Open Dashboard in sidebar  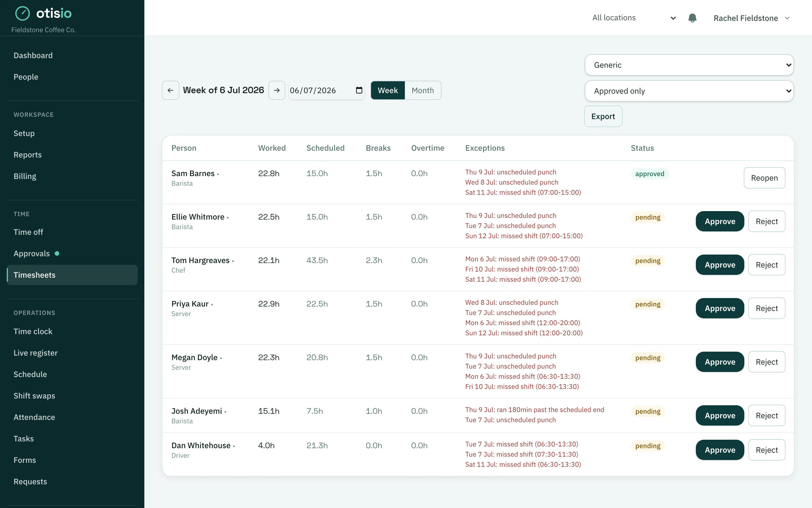click(72, 55)
